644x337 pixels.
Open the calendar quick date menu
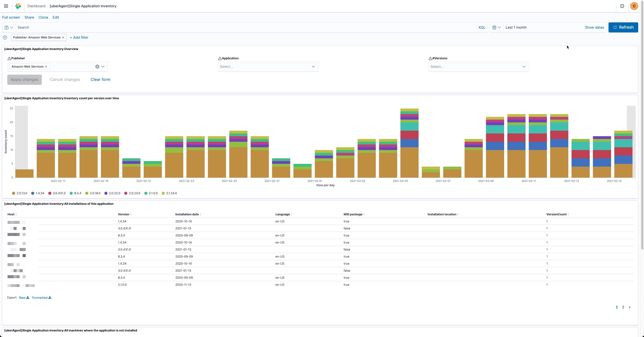(x=496, y=27)
